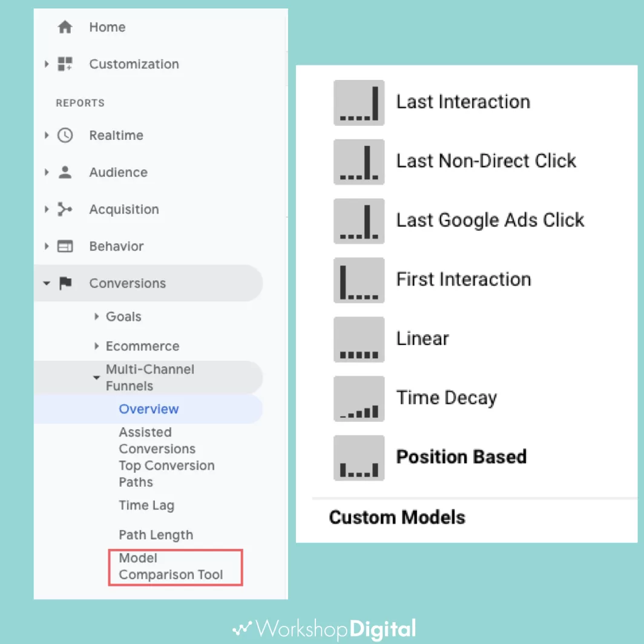This screenshot has width=644, height=644.
Task: Click the Home house icon
Action: click(x=65, y=27)
